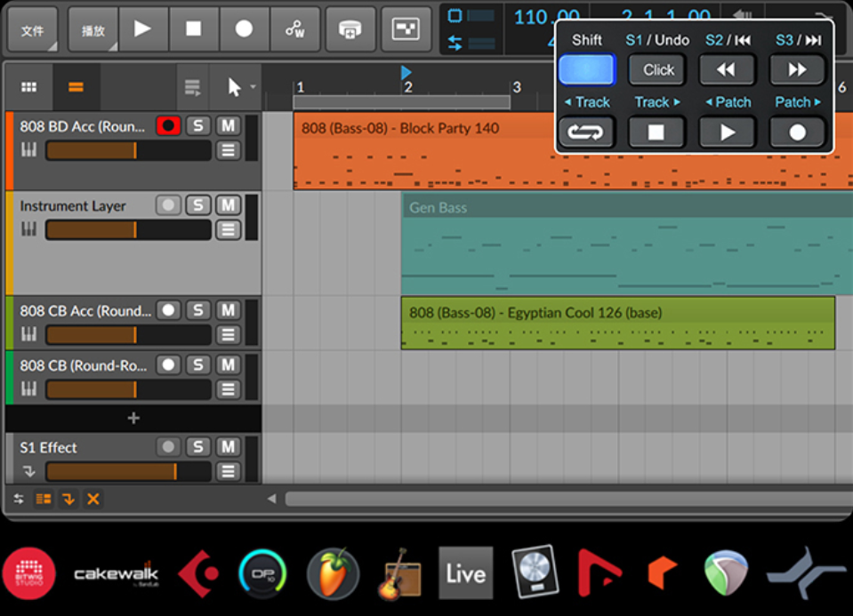
Task: Click the Play button in top transport bar
Action: (x=142, y=29)
